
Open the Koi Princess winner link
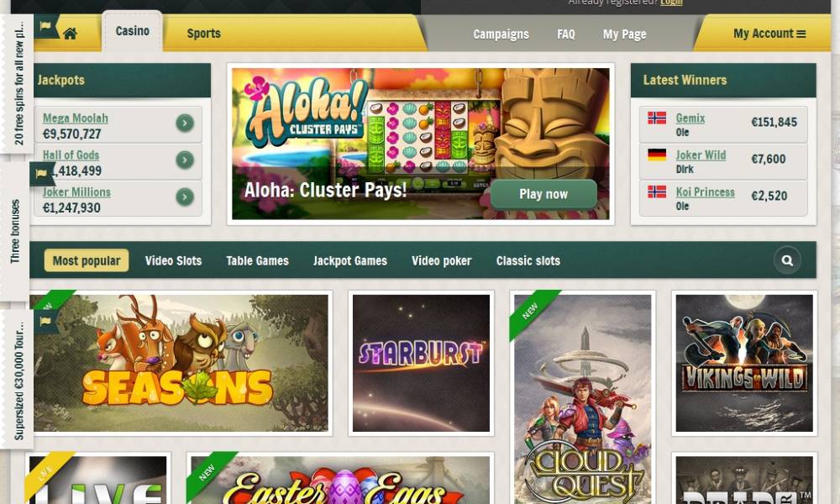[x=705, y=192]
